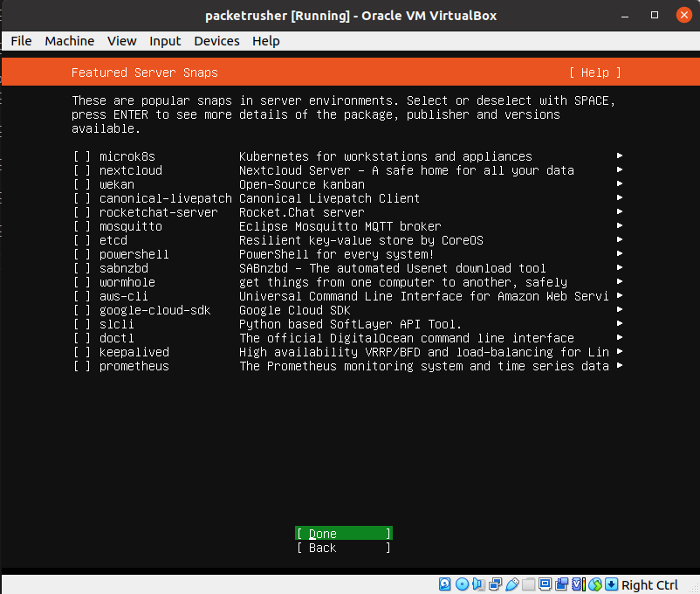The height and width of the screenshot is (594, 700).
Task: Click the USB devices status icon
Action: 511,584
